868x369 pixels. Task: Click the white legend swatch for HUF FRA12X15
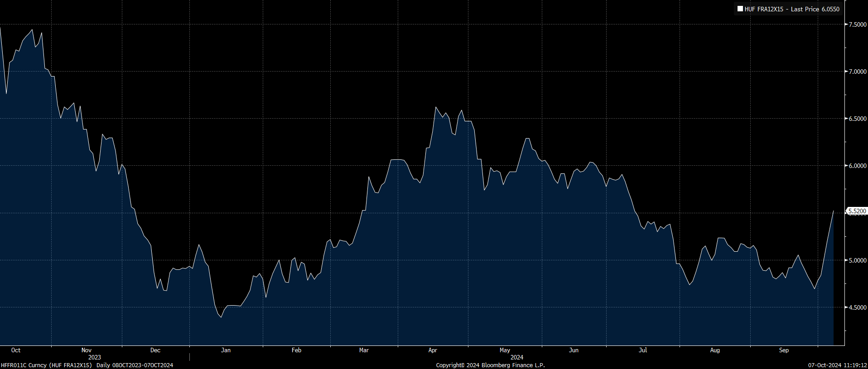[x=740, y=9]
